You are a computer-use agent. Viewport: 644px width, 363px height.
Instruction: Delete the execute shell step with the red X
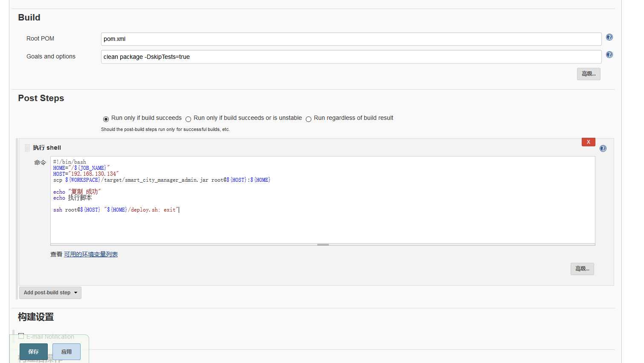588,142
